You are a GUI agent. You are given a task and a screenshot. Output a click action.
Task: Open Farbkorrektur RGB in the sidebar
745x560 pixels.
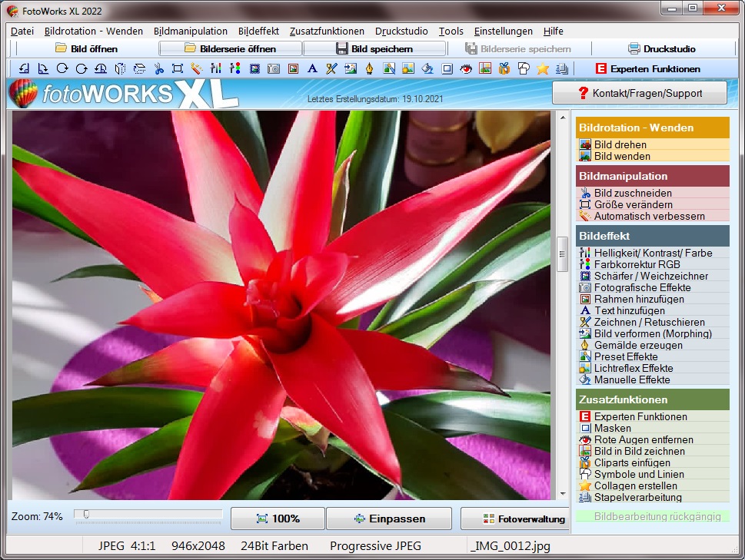(654, 264)
